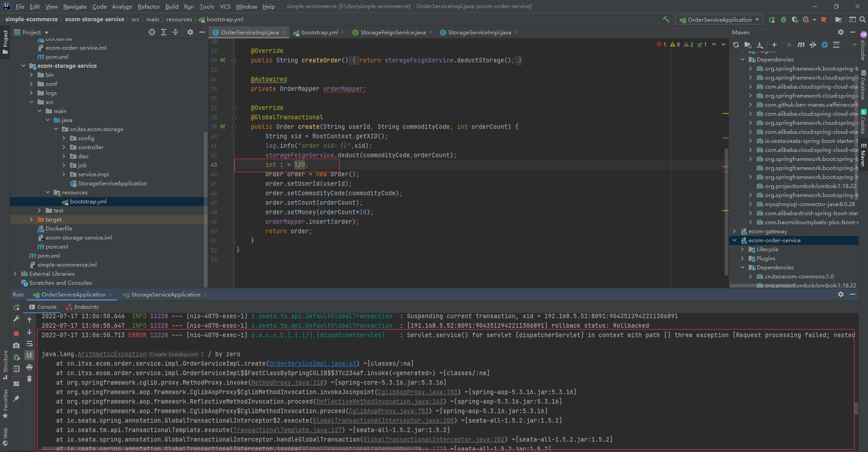868x452 pixels.
Task: Click MethodProxy.java:218 link
Action: tap(288, 382)
